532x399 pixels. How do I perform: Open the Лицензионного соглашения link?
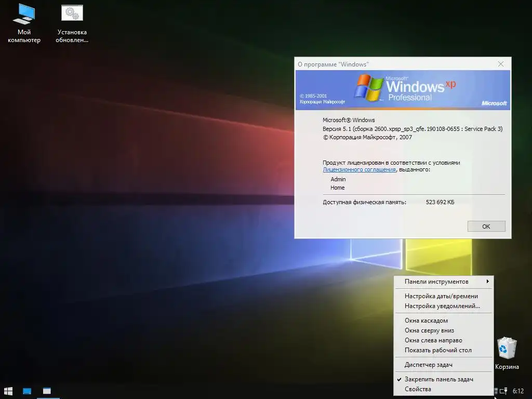pyautogui.click(x=360, y=169)
